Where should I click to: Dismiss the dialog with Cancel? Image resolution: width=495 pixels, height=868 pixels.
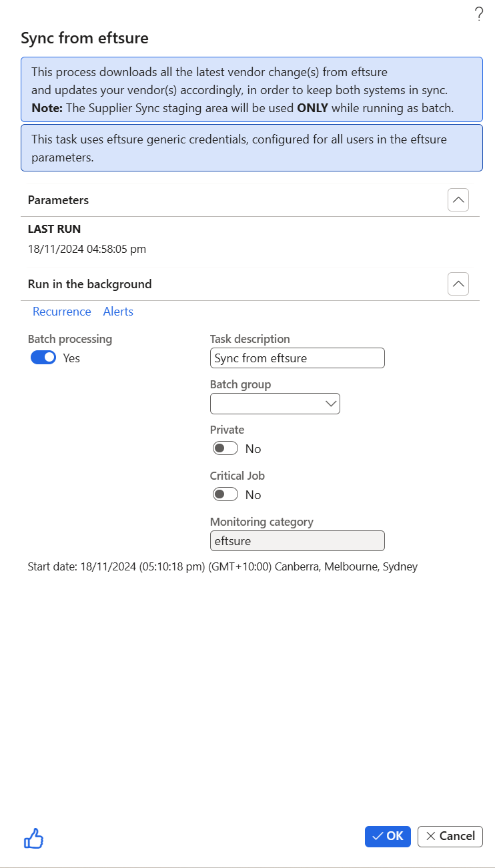pos(450,836)
